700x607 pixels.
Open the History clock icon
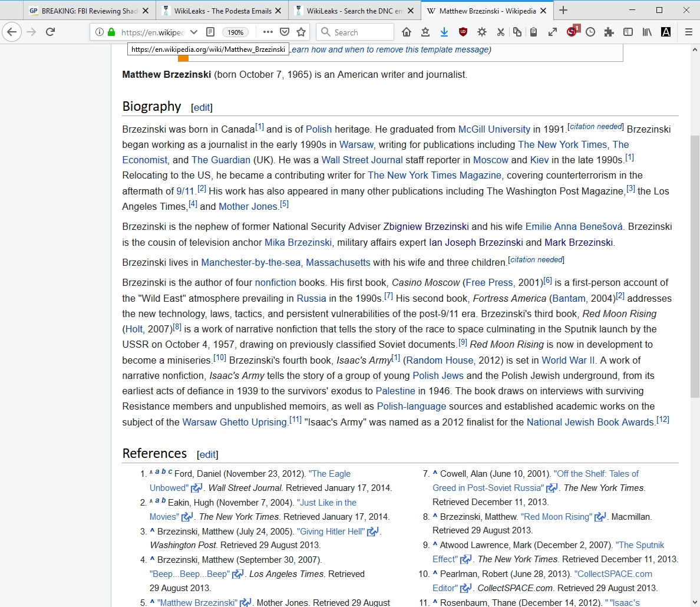click(x=590, y=32)
